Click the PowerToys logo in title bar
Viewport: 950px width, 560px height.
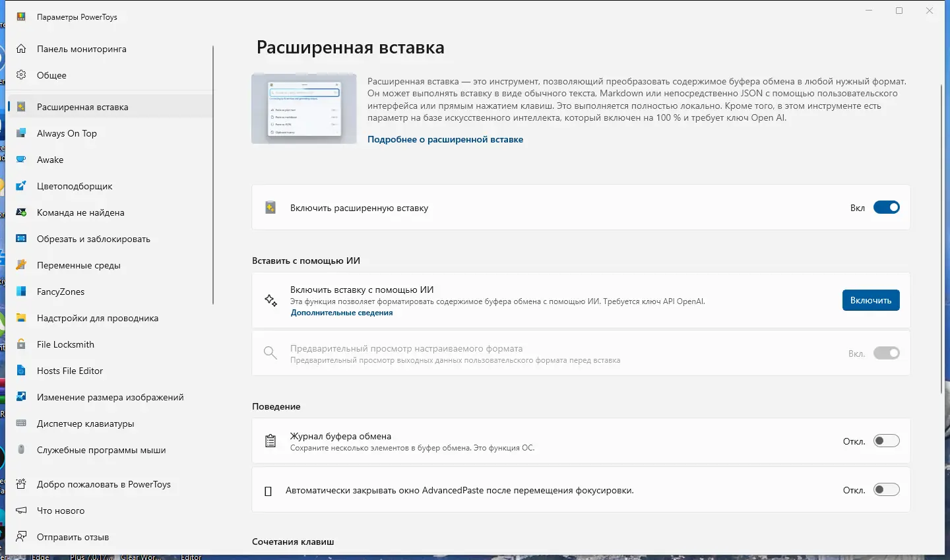[x=21, y=17]
